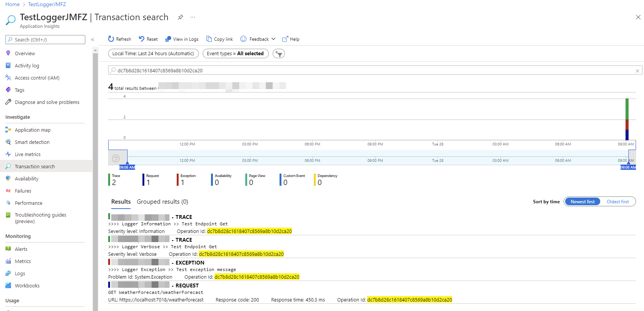Toggle the Availability event type filter

(x=221, y=180)
